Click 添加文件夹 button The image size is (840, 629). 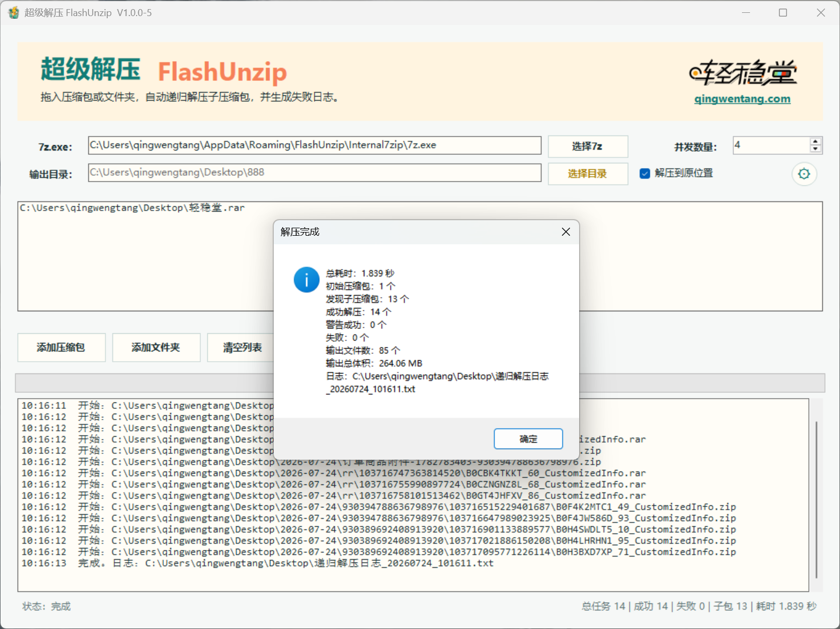click(156, 347)
